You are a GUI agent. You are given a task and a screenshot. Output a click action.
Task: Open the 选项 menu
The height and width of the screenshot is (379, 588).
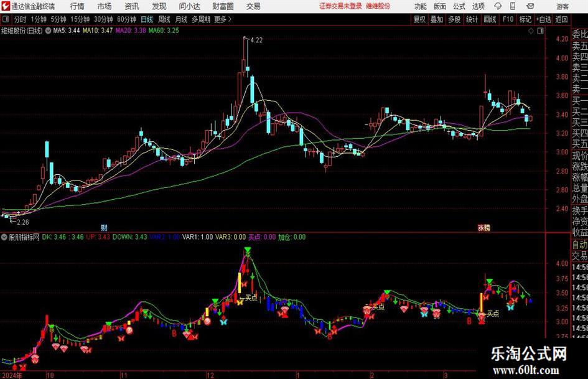click(478, 6)
